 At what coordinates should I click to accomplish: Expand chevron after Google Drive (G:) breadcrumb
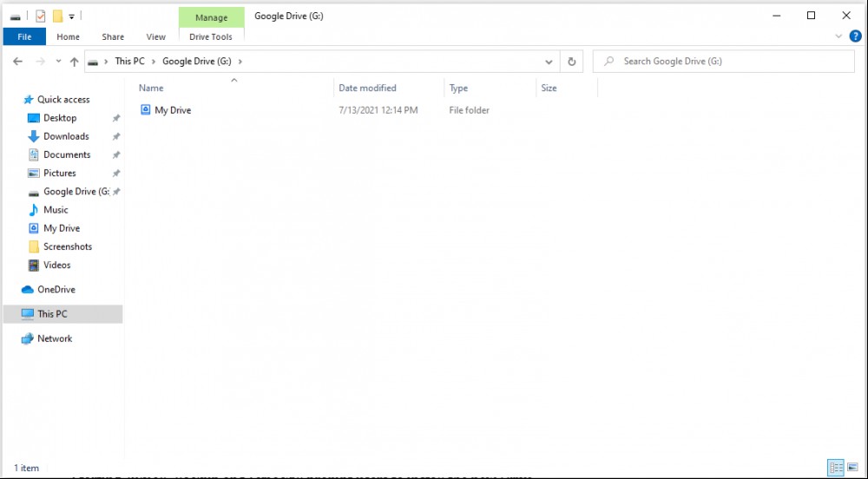tap(240, 62)
